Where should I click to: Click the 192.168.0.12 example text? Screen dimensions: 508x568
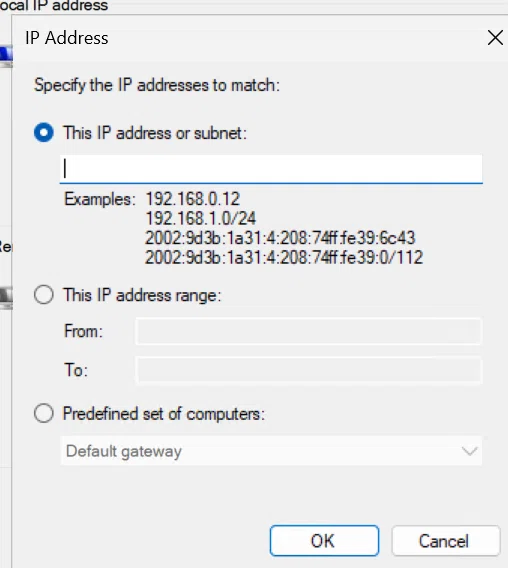click(193, 199)
